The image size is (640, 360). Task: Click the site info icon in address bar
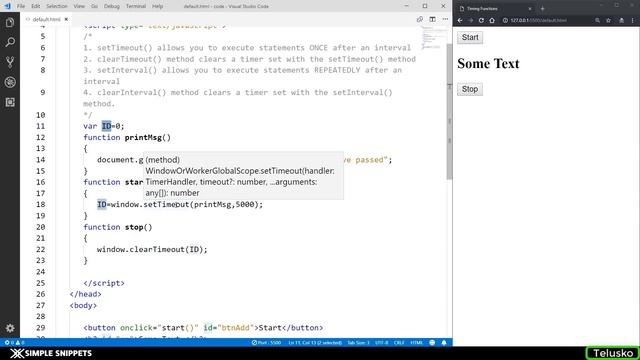[505, 20]
